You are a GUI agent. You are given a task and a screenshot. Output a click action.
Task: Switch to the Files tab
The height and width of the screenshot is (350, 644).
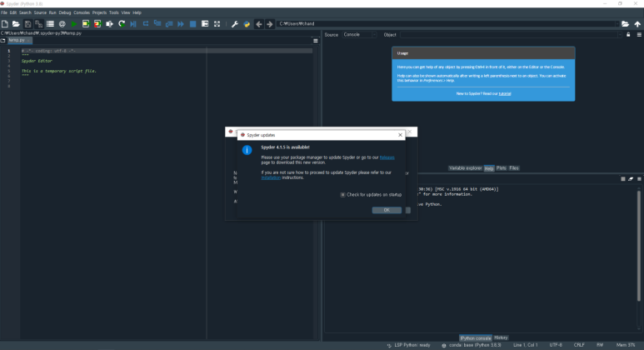point(514,168)
